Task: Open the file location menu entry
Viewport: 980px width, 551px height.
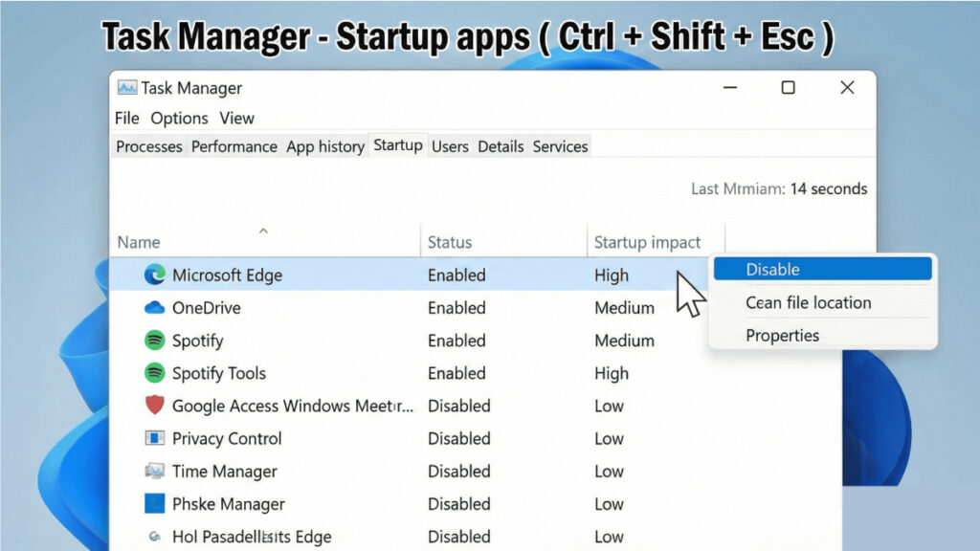Action: click(808, 303)
